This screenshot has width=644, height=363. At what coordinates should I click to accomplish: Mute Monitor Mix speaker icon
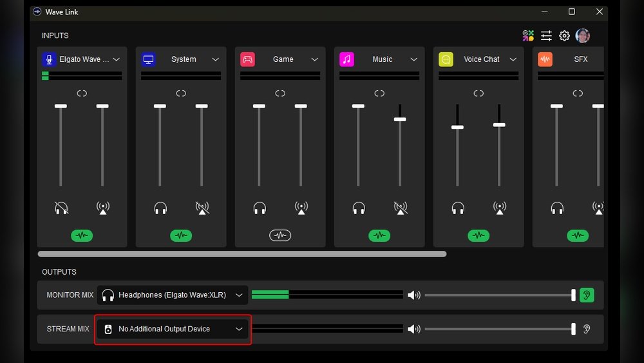(x=414, y=295)
